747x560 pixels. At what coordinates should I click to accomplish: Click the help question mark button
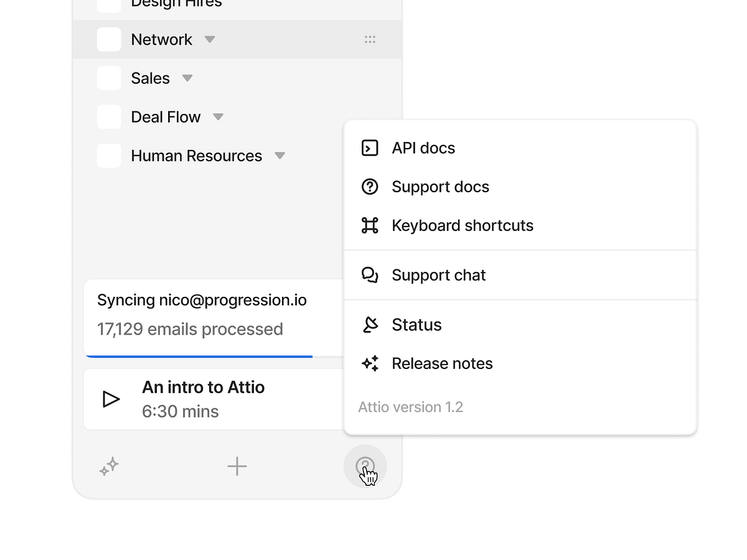click(365, 466)
